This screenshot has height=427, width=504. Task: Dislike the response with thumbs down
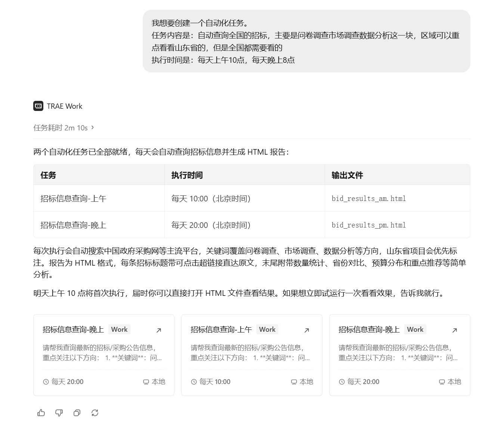(59, 412)
